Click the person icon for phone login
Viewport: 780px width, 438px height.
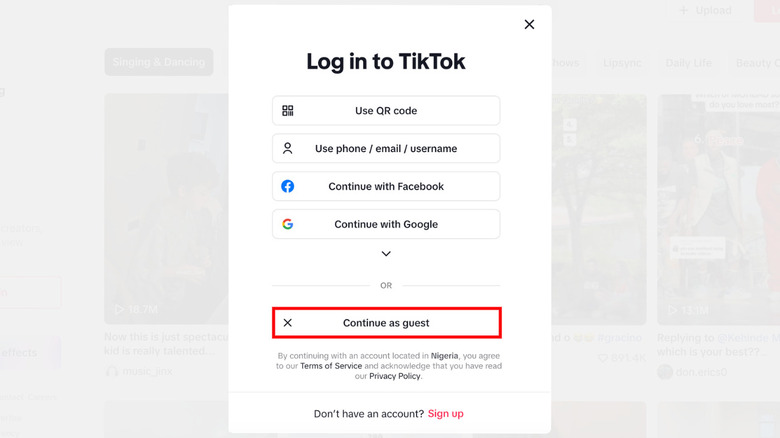point(288,148)
